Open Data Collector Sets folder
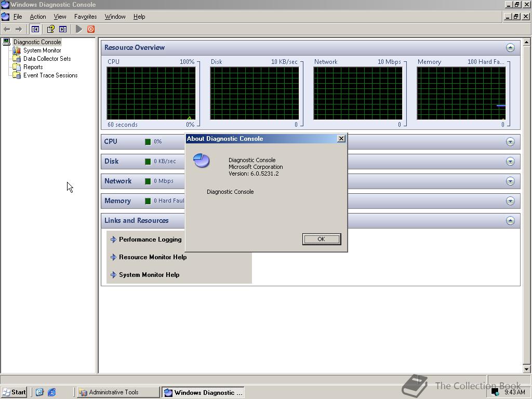 (47, 59)
